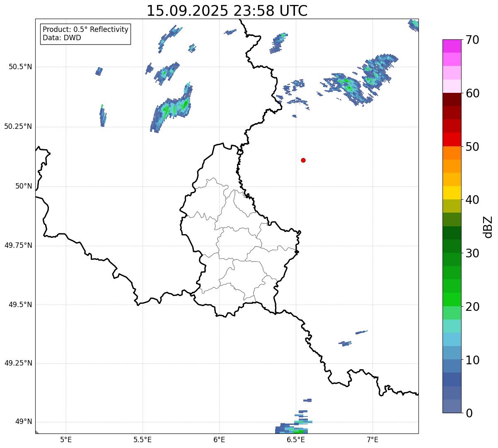Click the 6.5°E longitude label

(x=296, y=439)
